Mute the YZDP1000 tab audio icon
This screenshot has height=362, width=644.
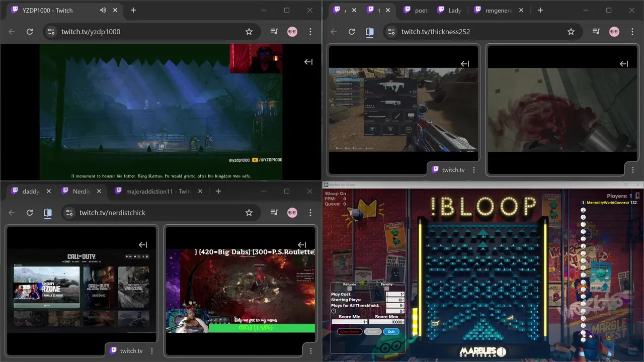103,10
